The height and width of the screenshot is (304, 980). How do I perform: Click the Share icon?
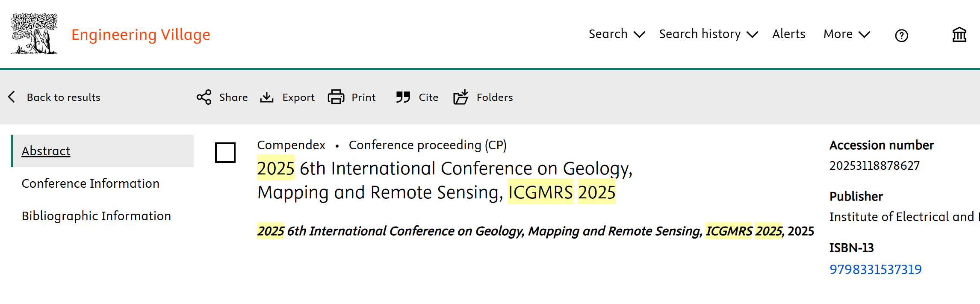[204, 97]
